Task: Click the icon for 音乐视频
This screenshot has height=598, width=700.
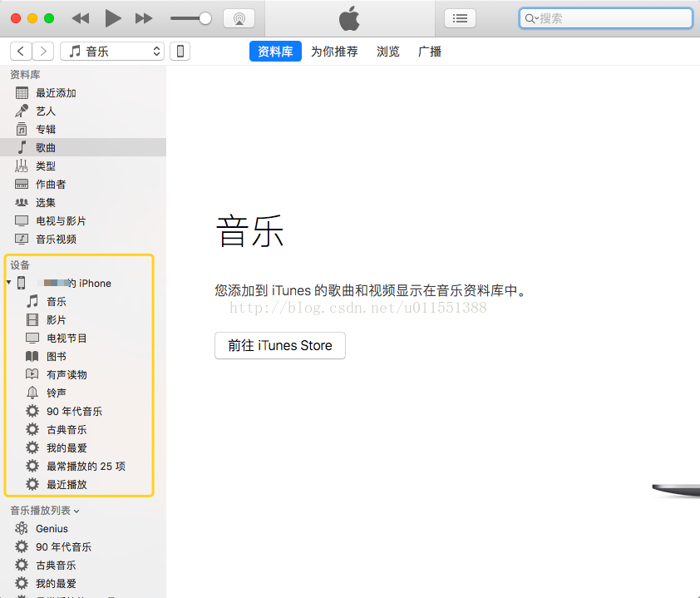Action: click(x=22, y=239)
